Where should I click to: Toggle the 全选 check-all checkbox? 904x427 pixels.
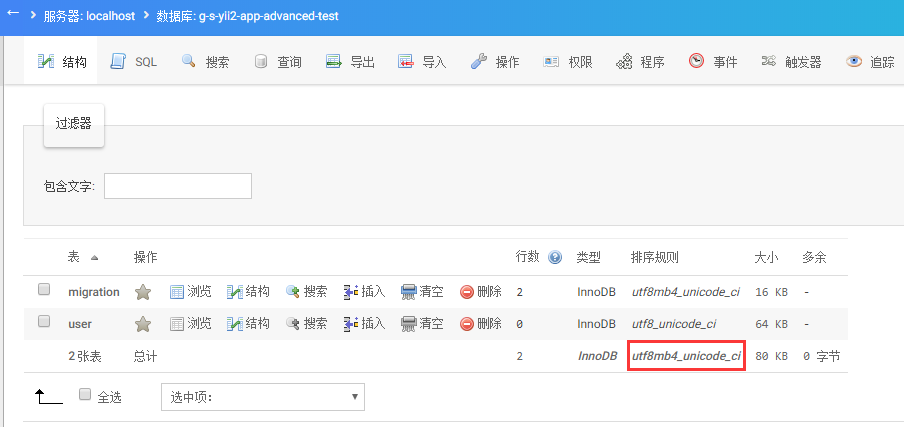[x=85, y=395]
